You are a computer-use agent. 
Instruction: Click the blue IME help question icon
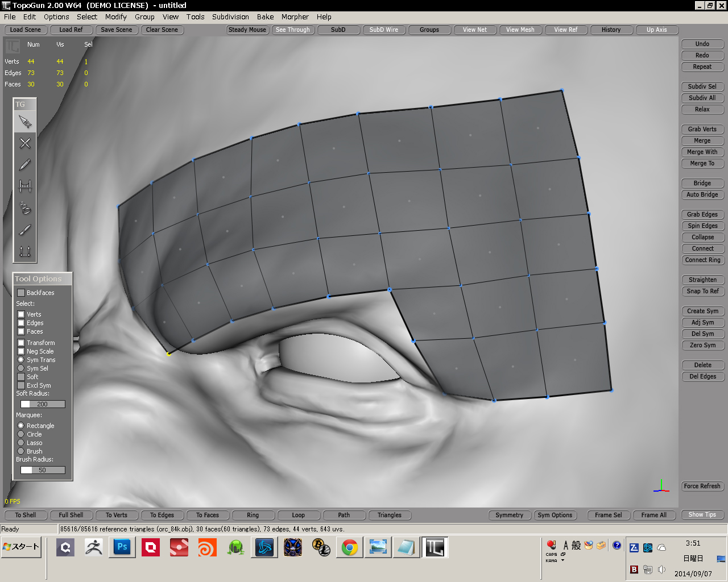click(617, 545)
